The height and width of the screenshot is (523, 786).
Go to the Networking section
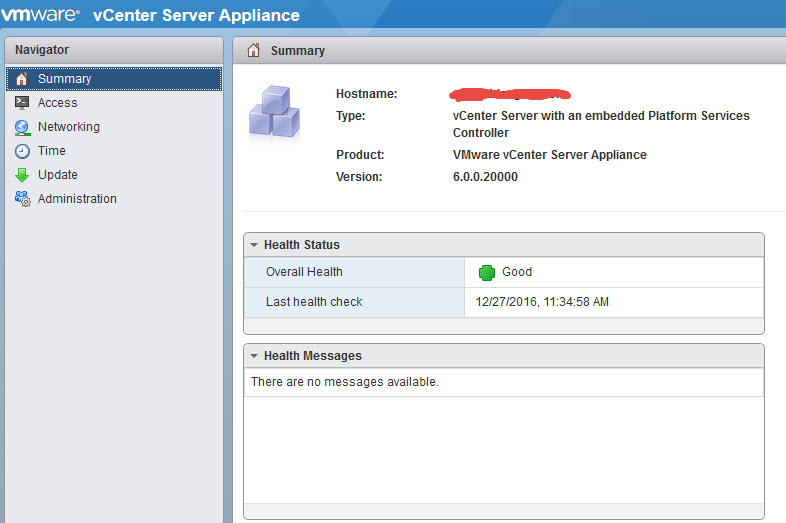114,127
